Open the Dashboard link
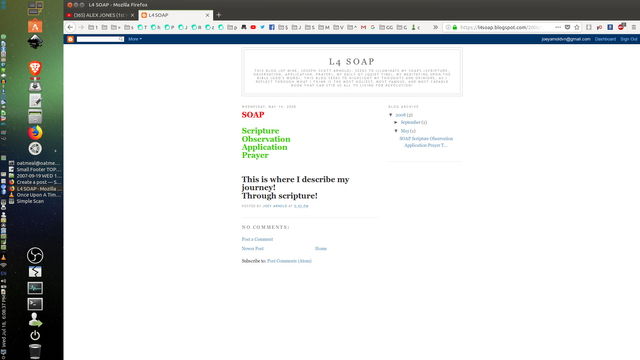The width and height of the screenshot is (640, 360). [605, 39]
